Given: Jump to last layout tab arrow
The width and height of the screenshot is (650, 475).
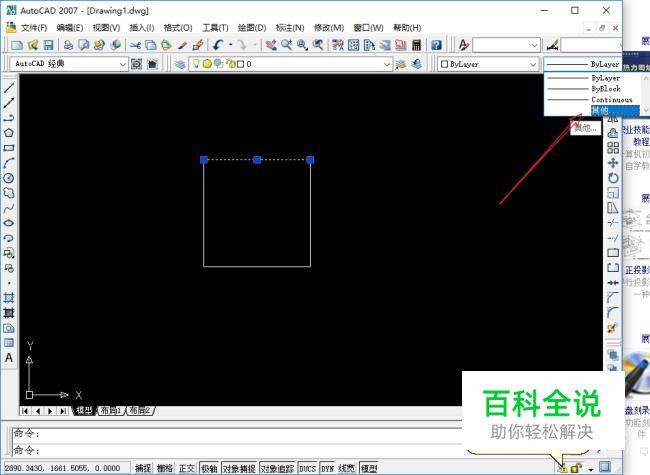Looking at the screenshot, I should (x=63, y=411).
